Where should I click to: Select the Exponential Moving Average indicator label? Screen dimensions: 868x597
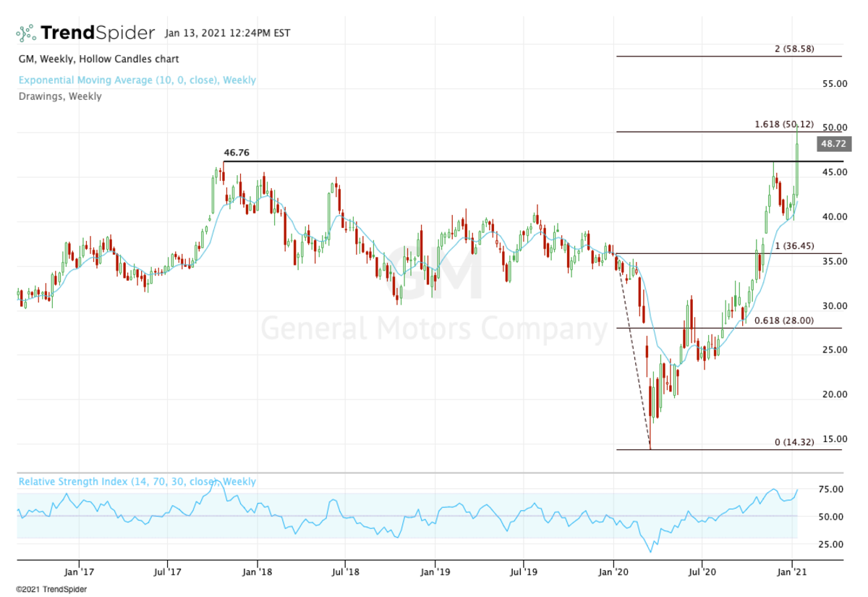[137, 80]
